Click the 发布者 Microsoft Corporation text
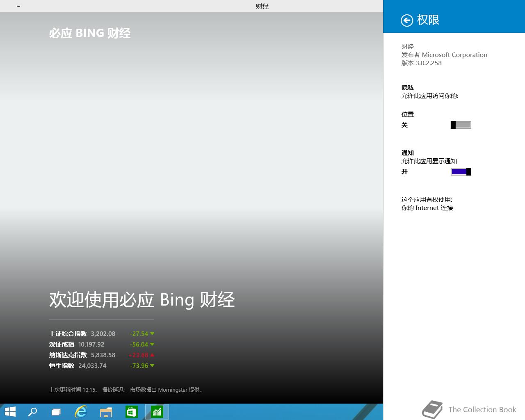This screenshot has height=420, width=525. tap(444, 55)
